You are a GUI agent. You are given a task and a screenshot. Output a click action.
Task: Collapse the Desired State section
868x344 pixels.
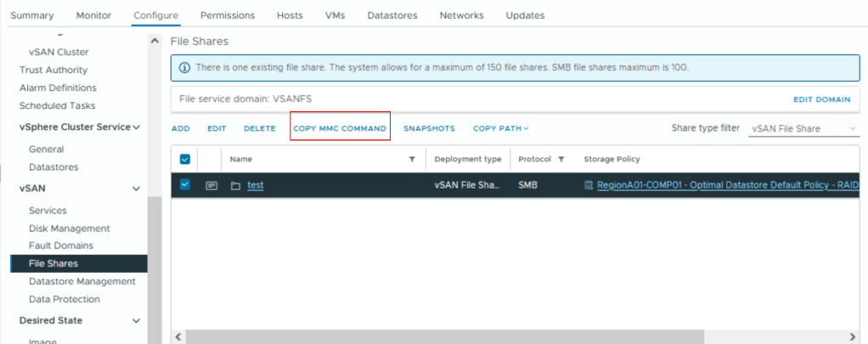click(x=136, y=320)
